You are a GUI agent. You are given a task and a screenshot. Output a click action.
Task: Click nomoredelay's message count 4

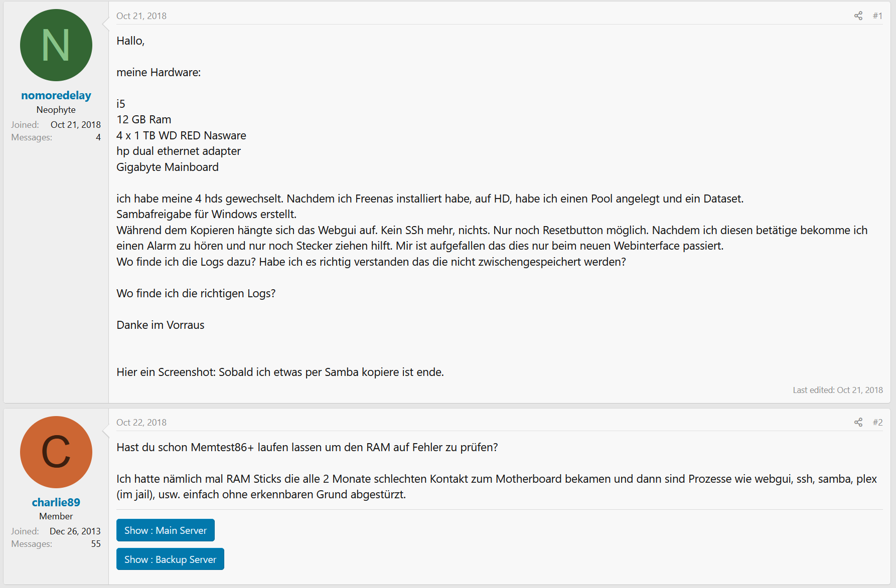pos(98,137)
